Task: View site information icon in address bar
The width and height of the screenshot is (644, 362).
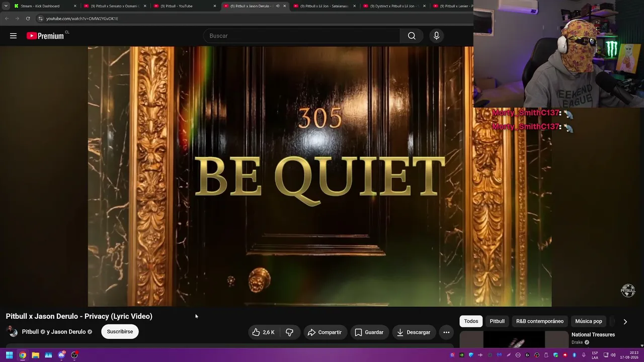Action: 41,19
